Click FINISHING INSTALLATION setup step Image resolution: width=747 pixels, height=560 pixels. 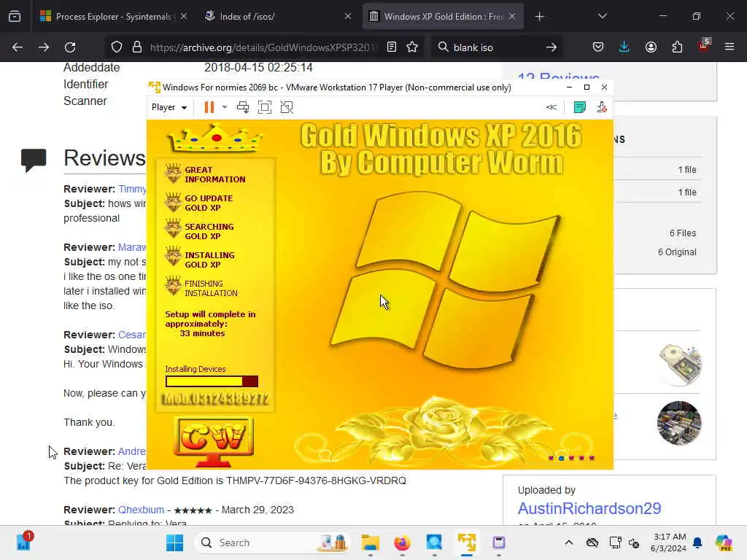pos(211,289)
